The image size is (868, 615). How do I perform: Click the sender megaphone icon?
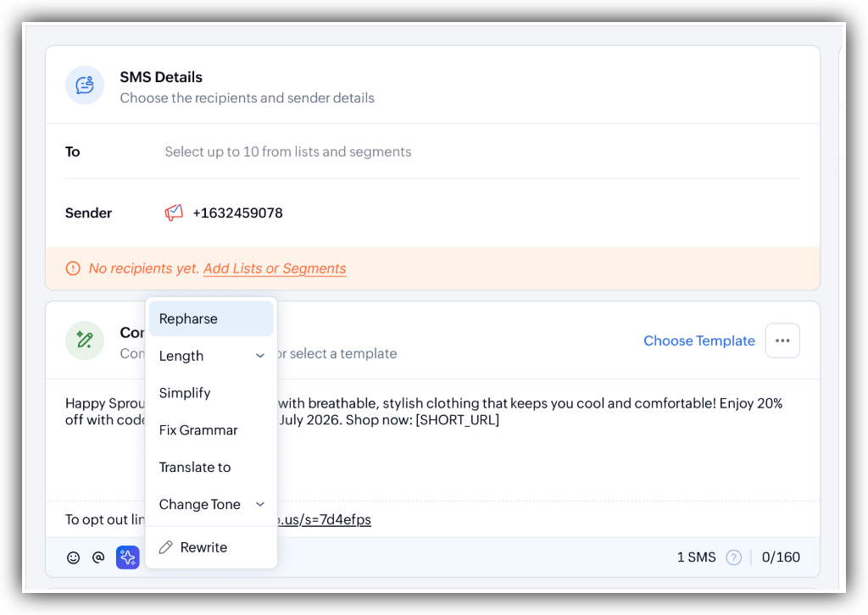click(x=174, y=213)
